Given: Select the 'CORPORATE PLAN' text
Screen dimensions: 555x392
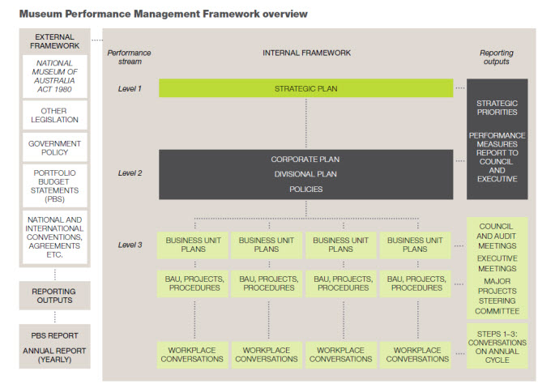Looking at the screenshot, I should (305, 160).
